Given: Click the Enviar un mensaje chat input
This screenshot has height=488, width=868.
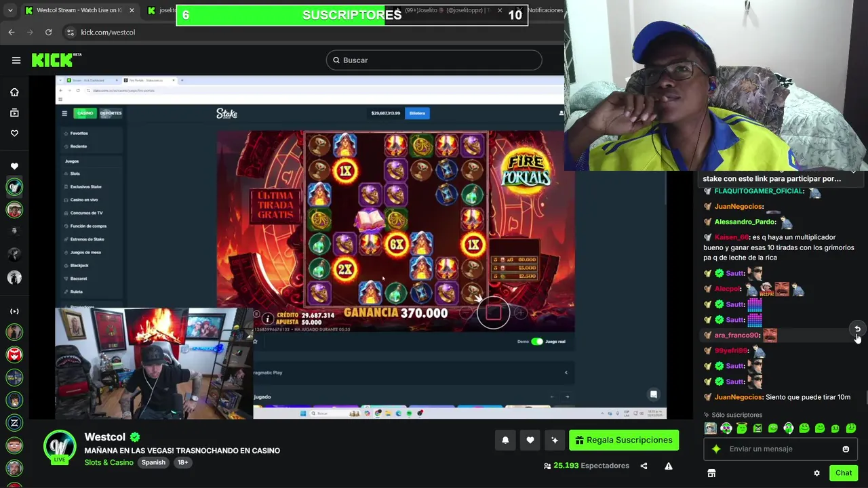Looking at the screenshot, I should point(780,449).
